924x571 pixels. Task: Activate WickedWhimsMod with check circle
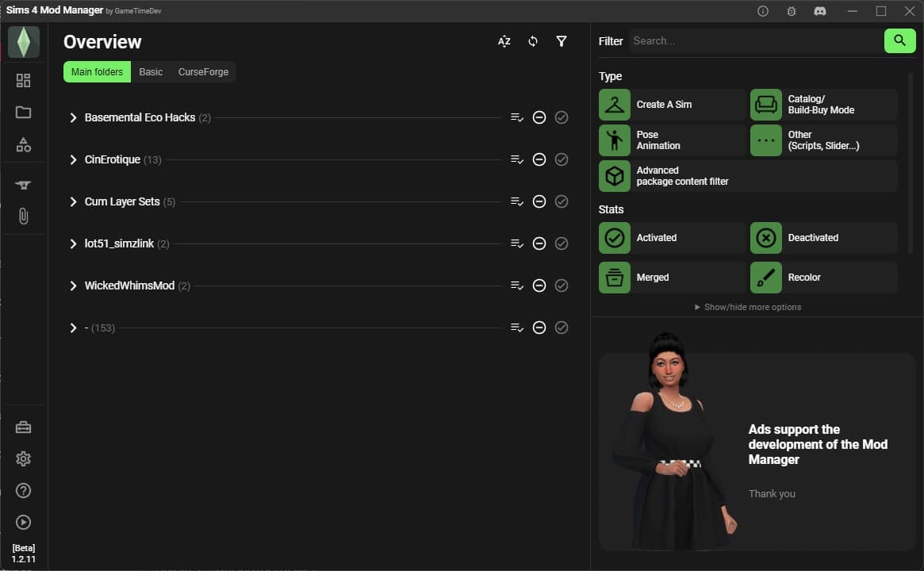pos(562,285)
